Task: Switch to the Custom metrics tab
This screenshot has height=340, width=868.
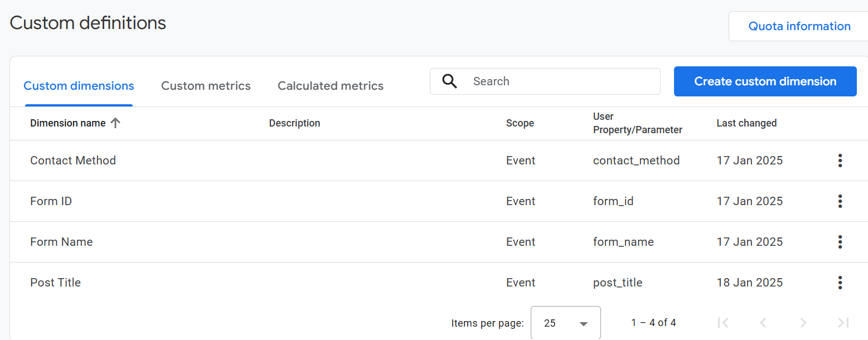Action: (206, 85)
